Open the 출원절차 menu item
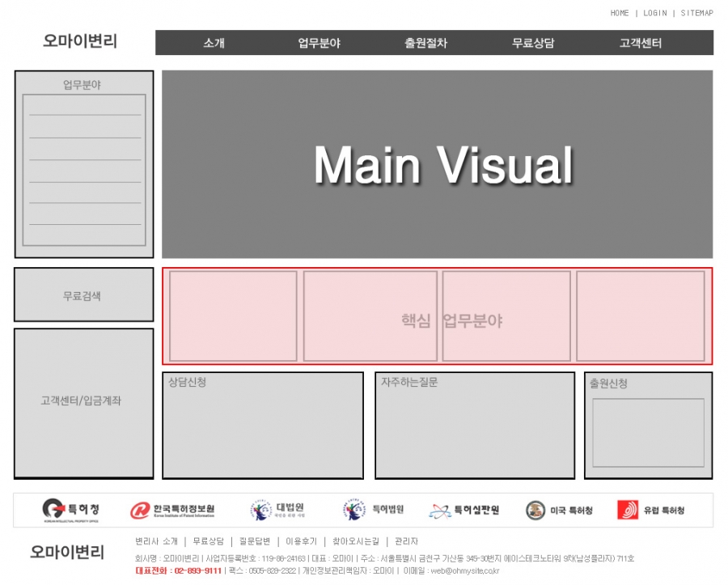This screenshot has width=728, height=585. (425, 43)
